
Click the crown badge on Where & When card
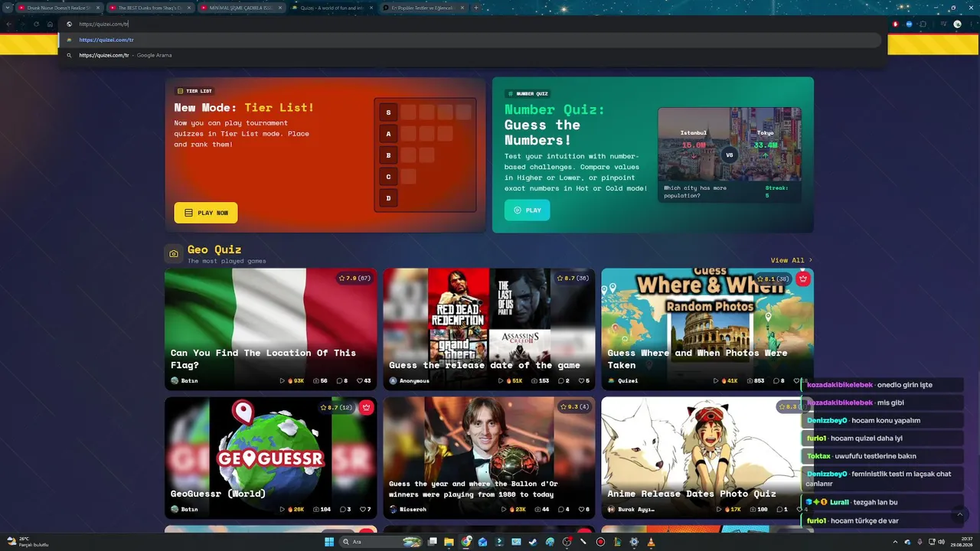pyautogui.click(x=803, y=279)
